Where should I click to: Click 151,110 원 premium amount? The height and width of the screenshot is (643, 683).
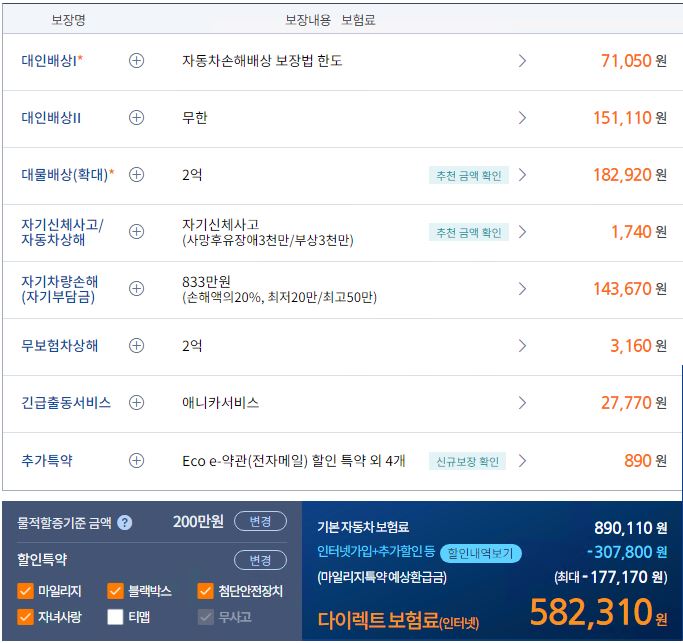630,118
